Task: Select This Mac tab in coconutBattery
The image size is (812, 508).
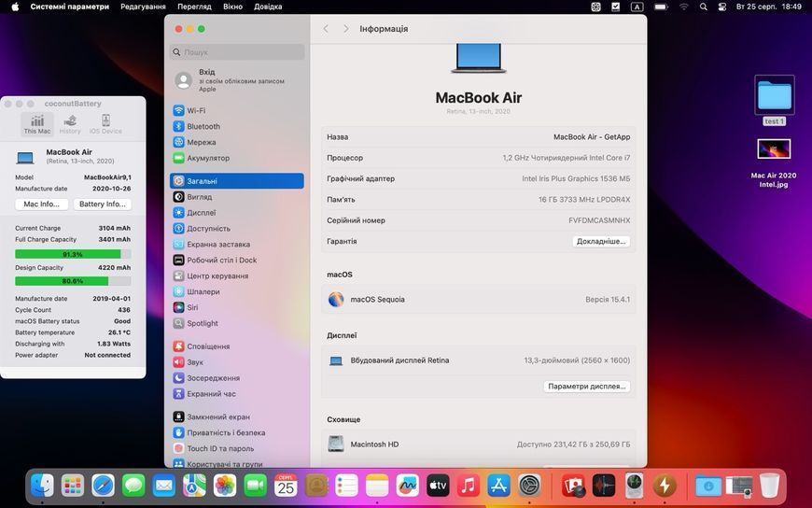Action: pos(37,124)
